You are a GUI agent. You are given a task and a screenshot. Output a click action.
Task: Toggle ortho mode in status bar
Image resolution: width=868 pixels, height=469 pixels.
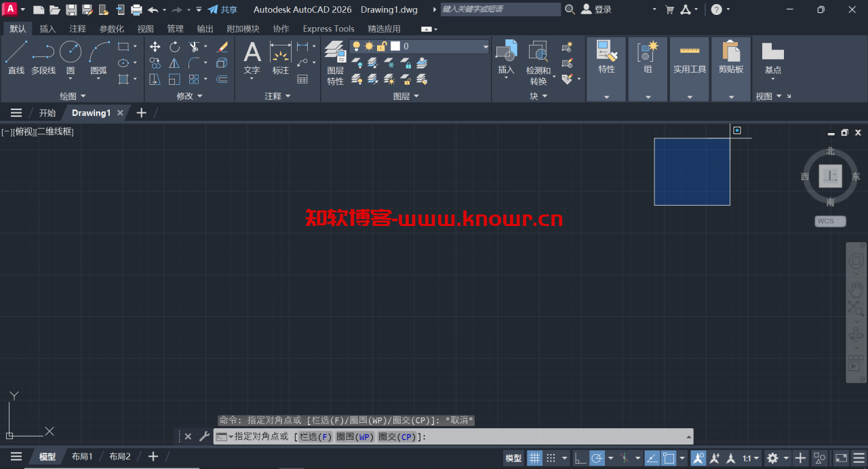coord(580,458)
